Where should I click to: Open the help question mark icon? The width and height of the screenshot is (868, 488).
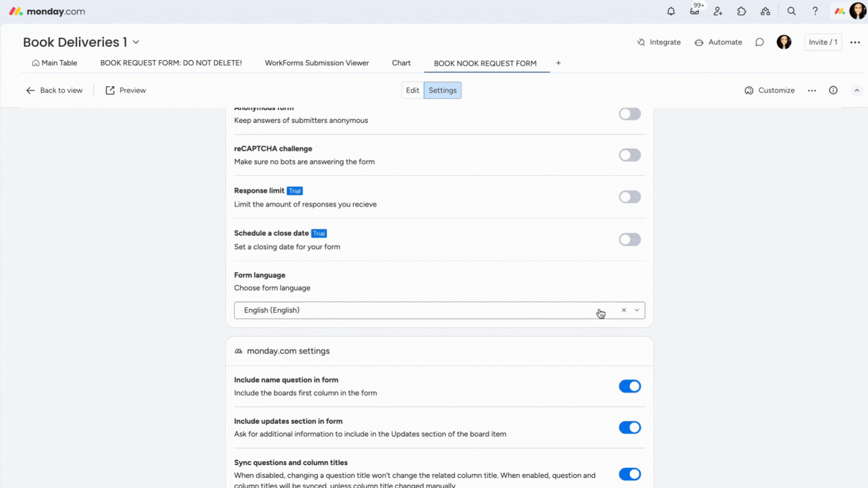[815, 11]
